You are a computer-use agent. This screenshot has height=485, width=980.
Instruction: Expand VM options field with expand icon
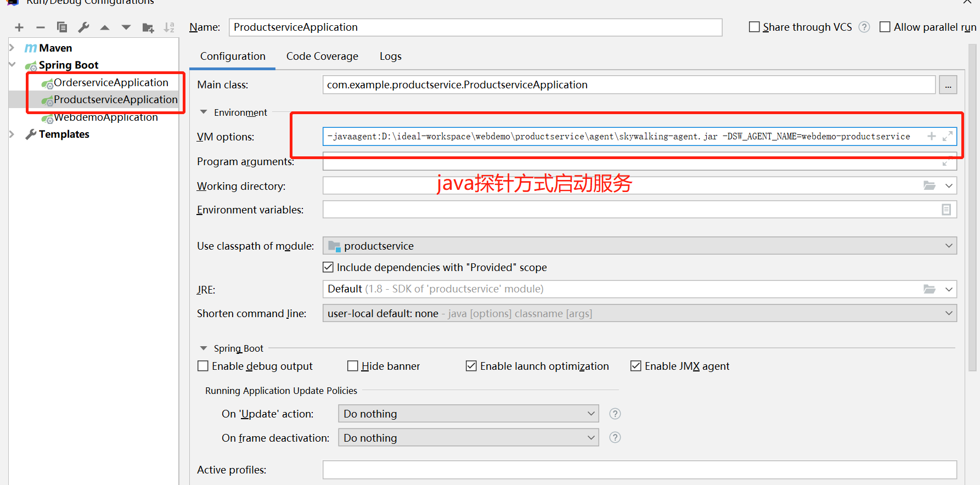click(x=947, y=137)
